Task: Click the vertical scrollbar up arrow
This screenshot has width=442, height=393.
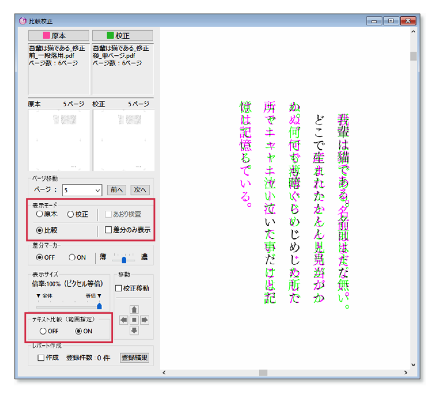Action: coord(413,31)
